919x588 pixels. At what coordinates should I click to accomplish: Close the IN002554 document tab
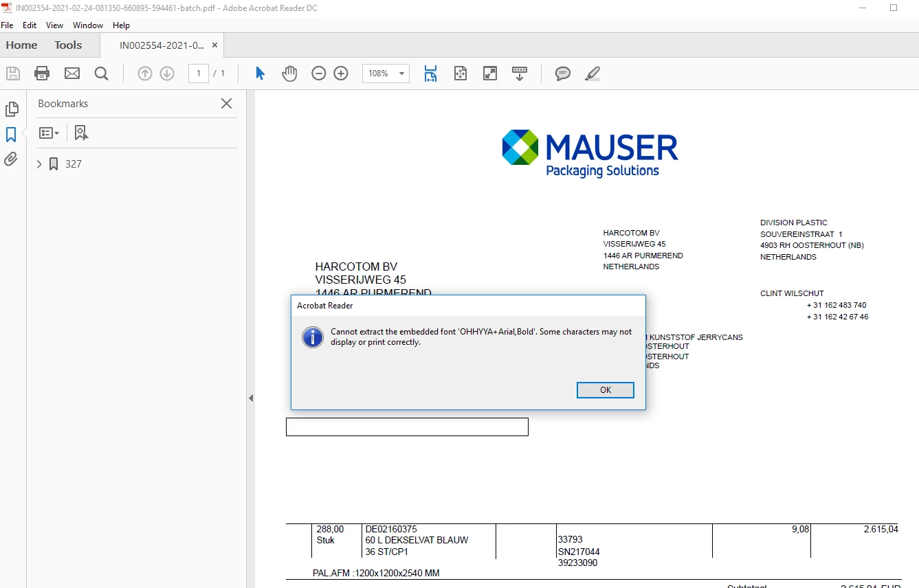[x=214, y=45]
